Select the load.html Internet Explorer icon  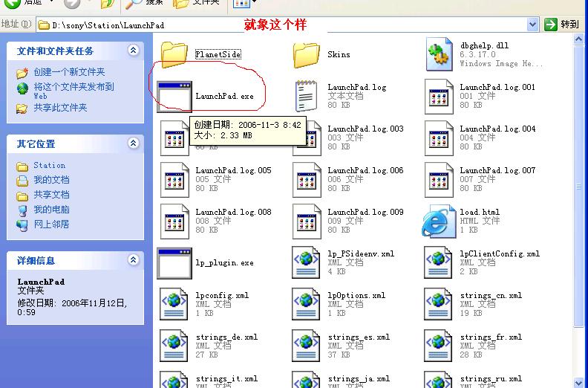438,222
